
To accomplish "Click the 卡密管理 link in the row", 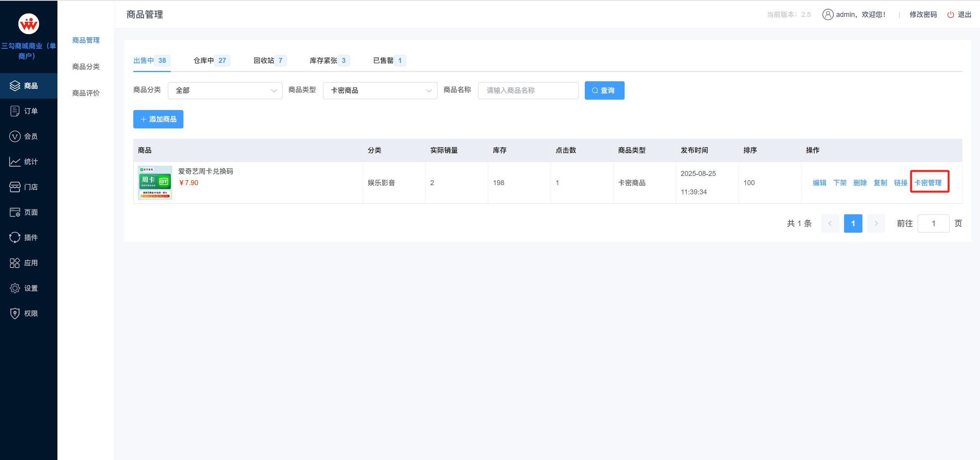I will [x=928, y=183].
